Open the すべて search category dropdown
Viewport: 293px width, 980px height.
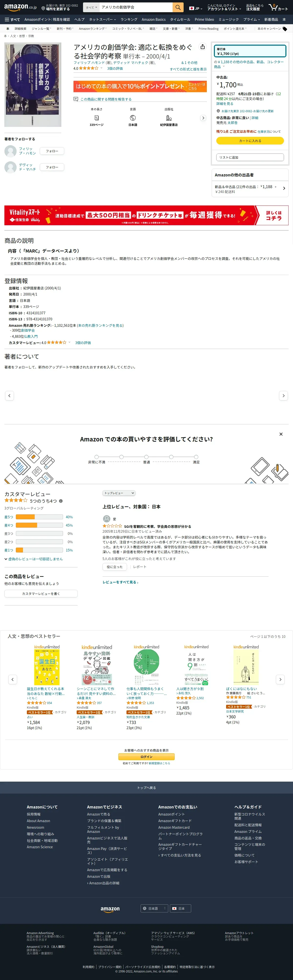tap(91, 7)
